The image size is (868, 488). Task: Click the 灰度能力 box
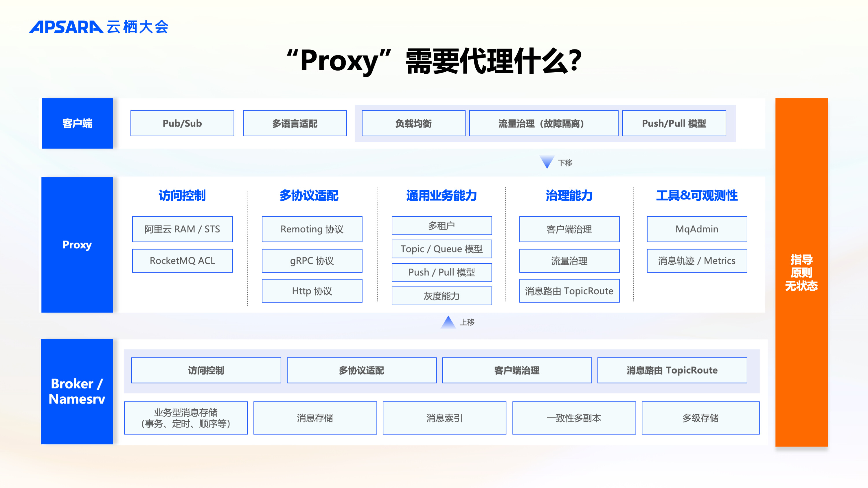coord(442,296)
